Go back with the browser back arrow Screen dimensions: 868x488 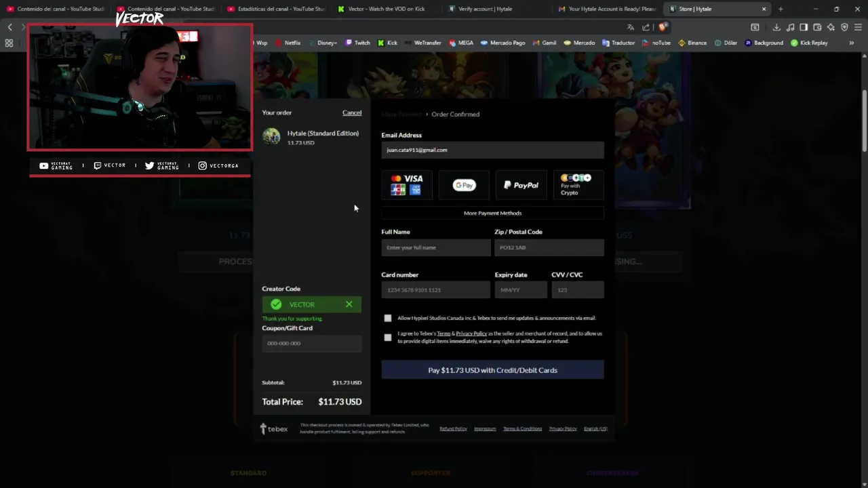click(x=9, y=27)
